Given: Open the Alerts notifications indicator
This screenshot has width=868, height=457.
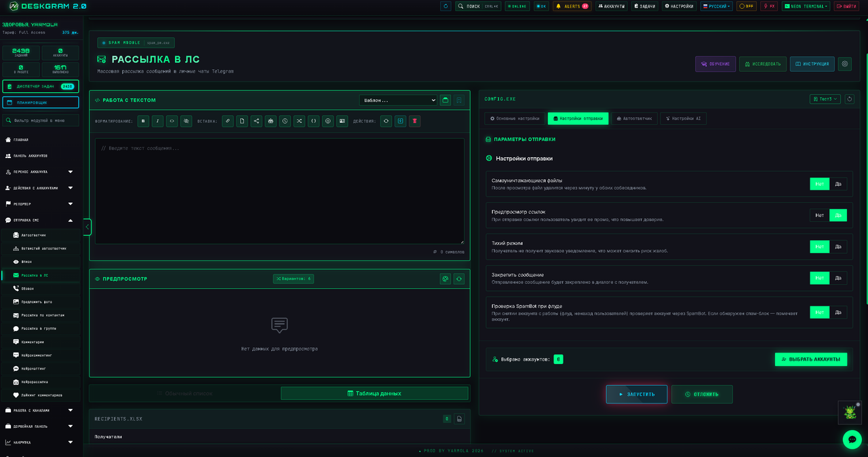Looking at the screenshot, I should pos(572,6).
